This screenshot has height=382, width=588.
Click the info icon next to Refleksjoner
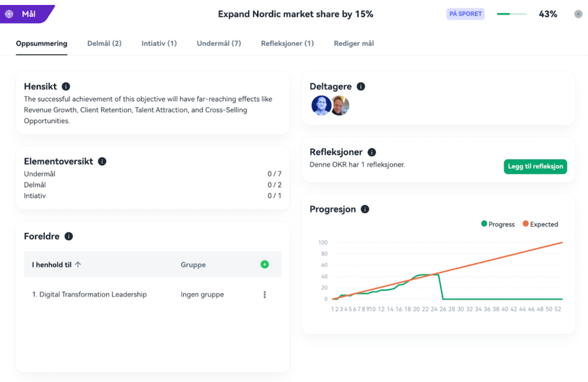pos(372,153)
